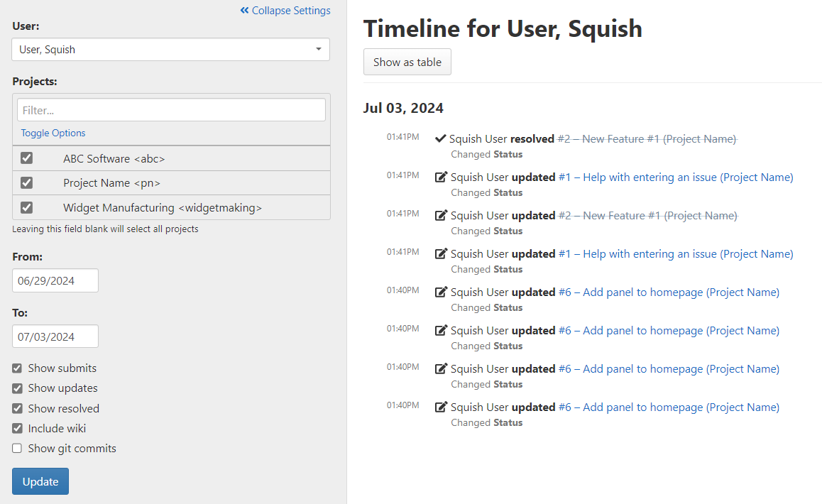Collapse the Settings panel
This screenshot has height=504, width=822.
click(x=290, y=11)
